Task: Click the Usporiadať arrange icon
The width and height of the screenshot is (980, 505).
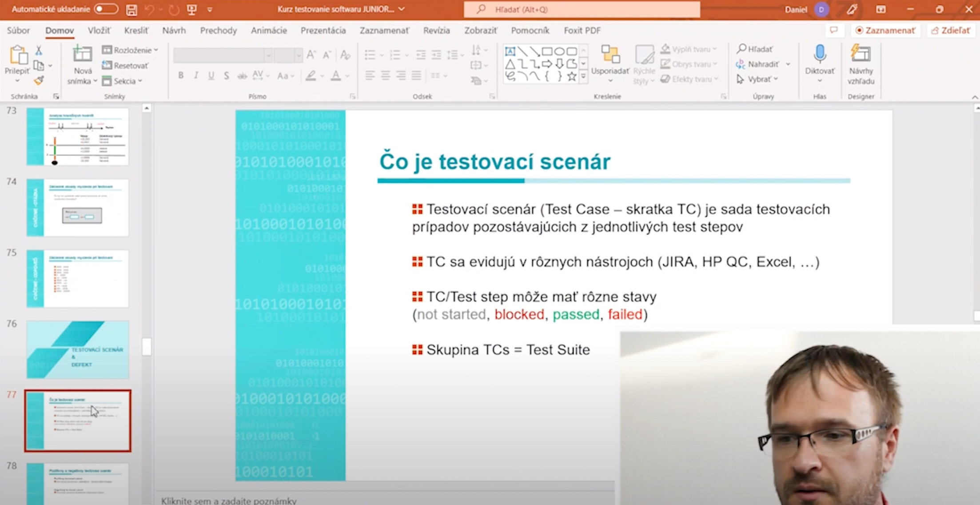Action: tap(610, 55)
